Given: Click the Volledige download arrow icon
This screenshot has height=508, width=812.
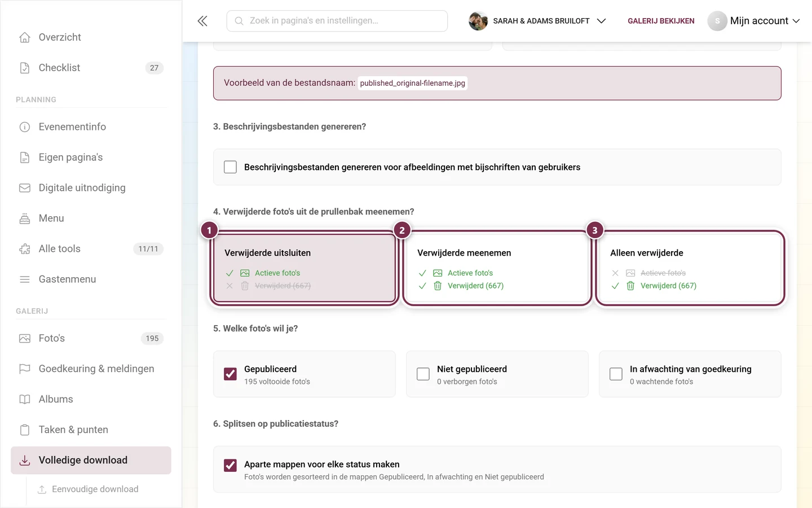Looking at the screenshot, I should [x=25, y=461].
